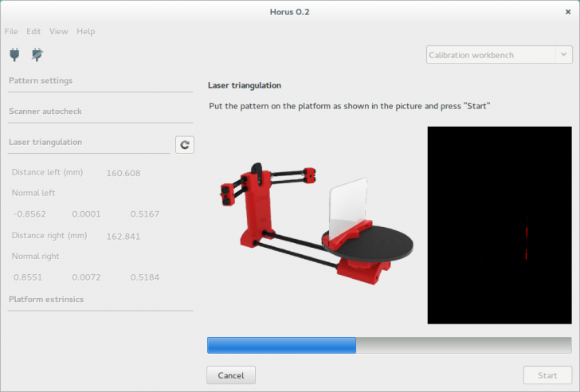580x392 pixels.
Task: Click the Normal right label
Action: point(36,256)
